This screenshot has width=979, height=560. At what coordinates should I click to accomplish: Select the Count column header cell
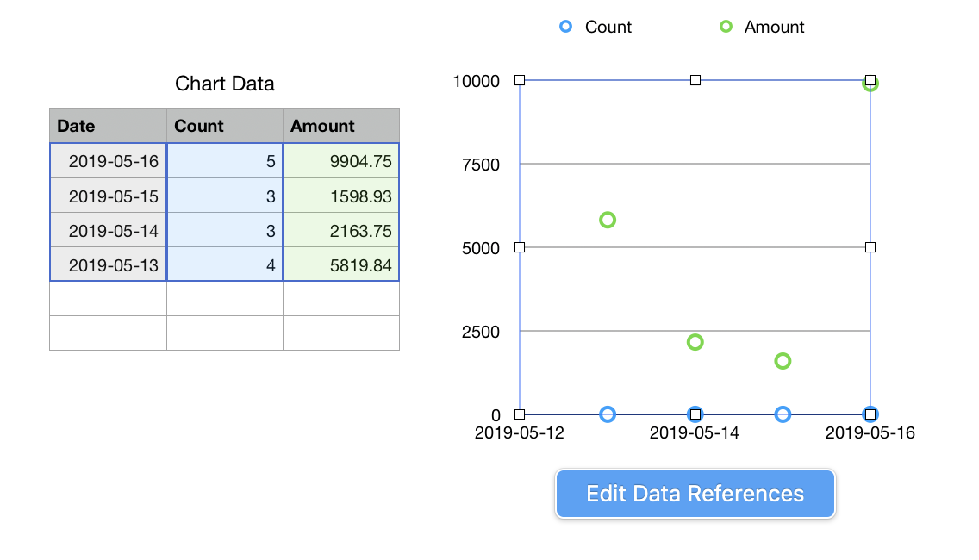tap(224, 126)
